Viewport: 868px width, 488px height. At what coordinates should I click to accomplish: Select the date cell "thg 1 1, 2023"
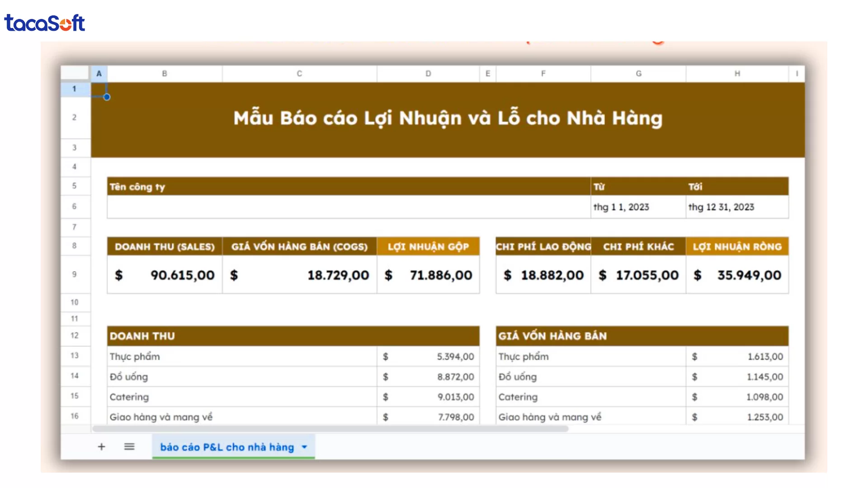(x=637, y=207)
